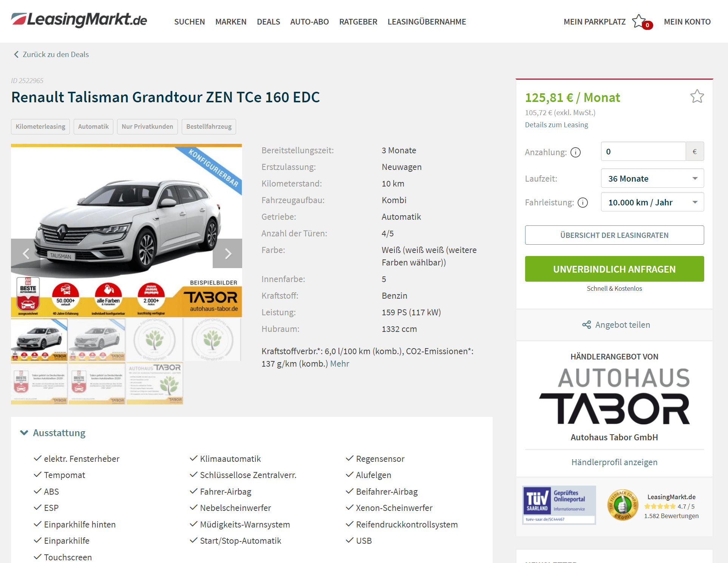Click the Einparkhilfe hinten equipment entry

point(80,524)
